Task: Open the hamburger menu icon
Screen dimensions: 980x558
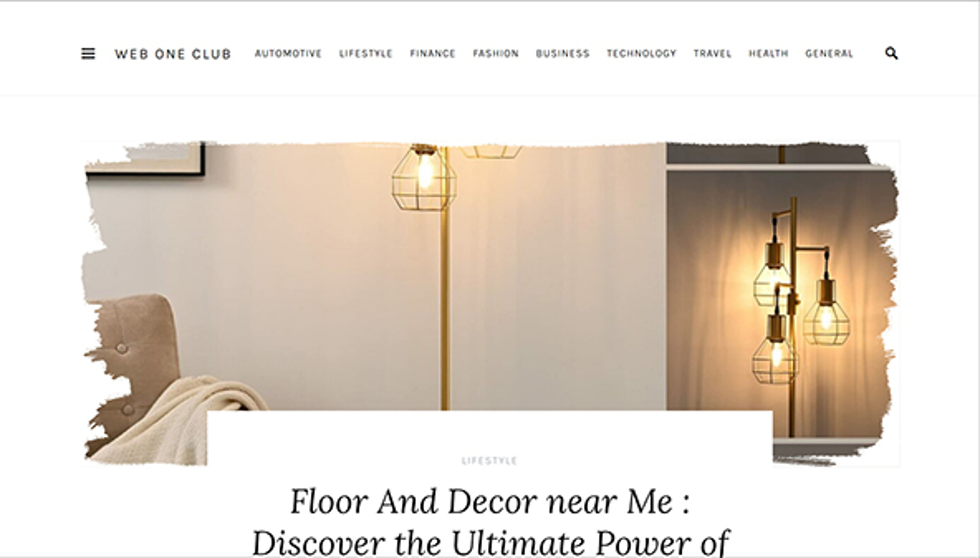Action: point(88,54)
